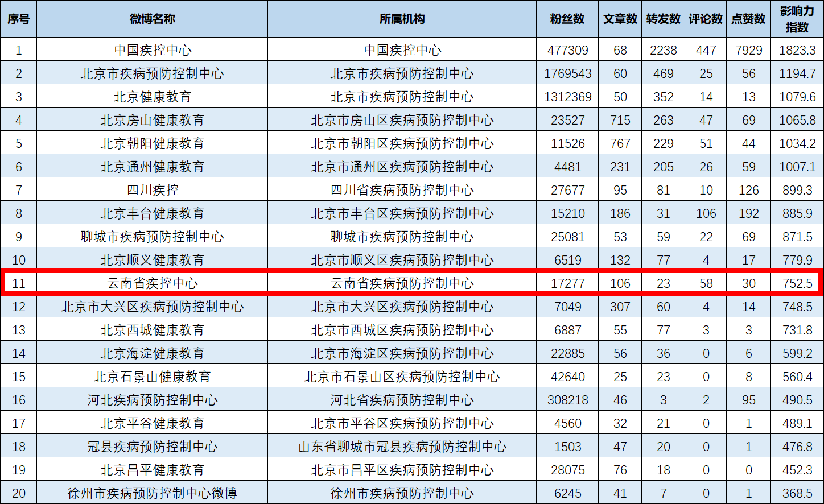Screen dimensions: 824x504
Task: Click repost count 2238
Action: coord(664,50)
